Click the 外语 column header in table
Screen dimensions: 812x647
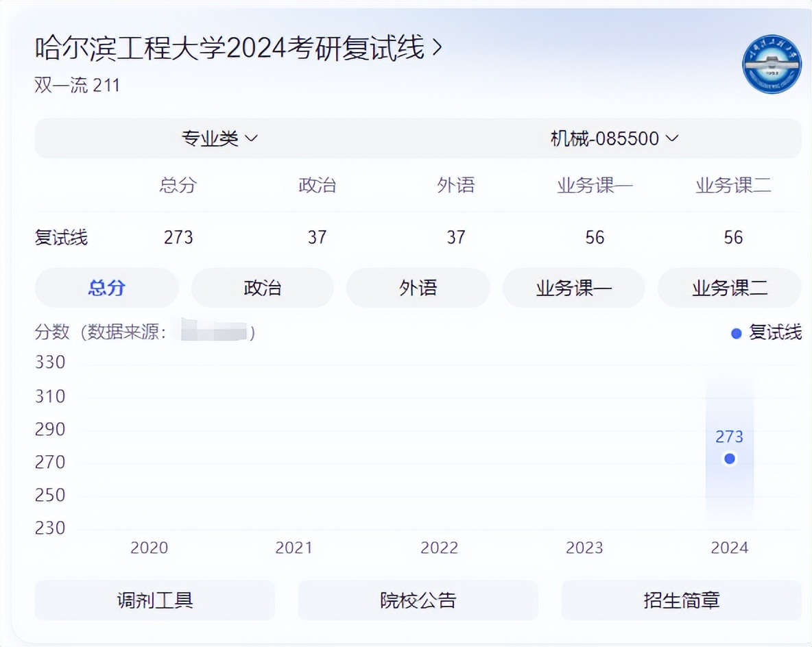[x=455, y=185]
